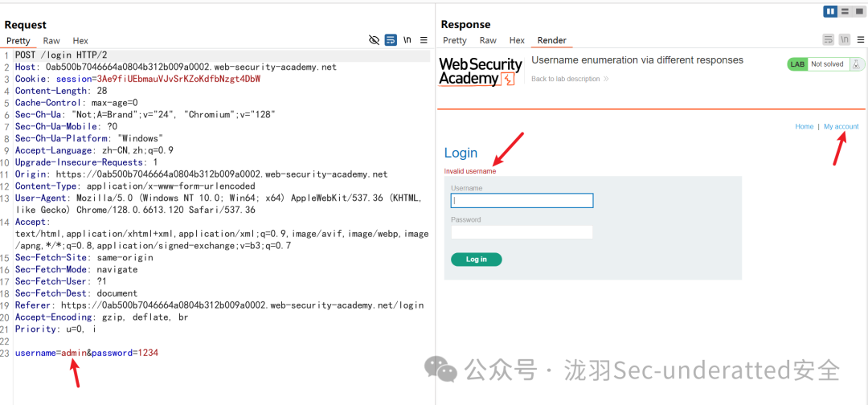Open the Home link
868x405 pixels.
805,127
